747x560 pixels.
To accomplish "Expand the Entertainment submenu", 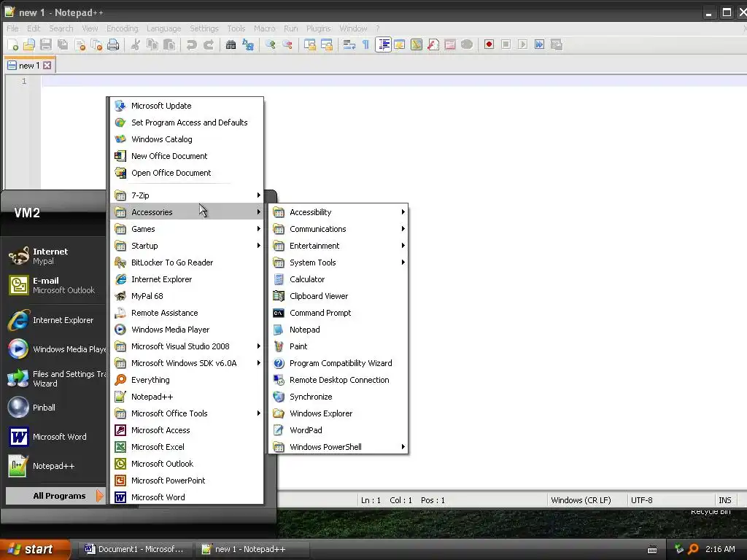I will click(x=338, y=246).
